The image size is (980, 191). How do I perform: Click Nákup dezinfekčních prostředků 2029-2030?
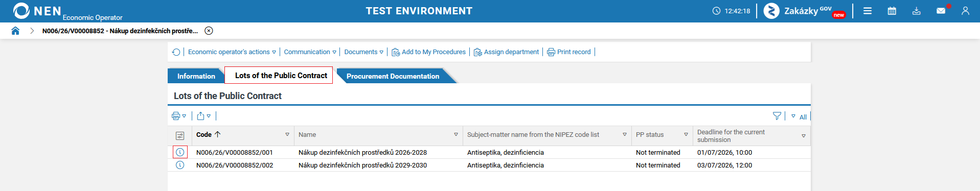point(362,165)
